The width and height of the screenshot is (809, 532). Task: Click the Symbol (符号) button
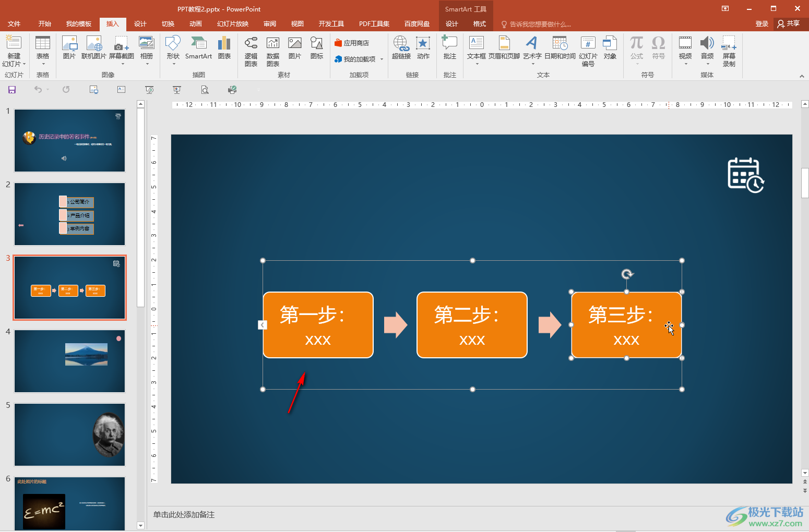point(659,48)
